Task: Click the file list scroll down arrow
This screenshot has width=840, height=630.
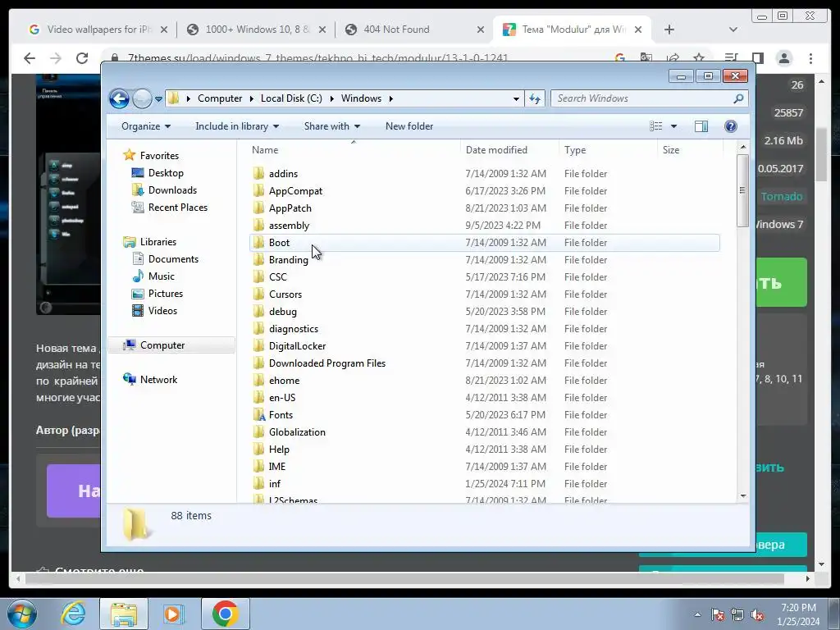Action: 742,496
